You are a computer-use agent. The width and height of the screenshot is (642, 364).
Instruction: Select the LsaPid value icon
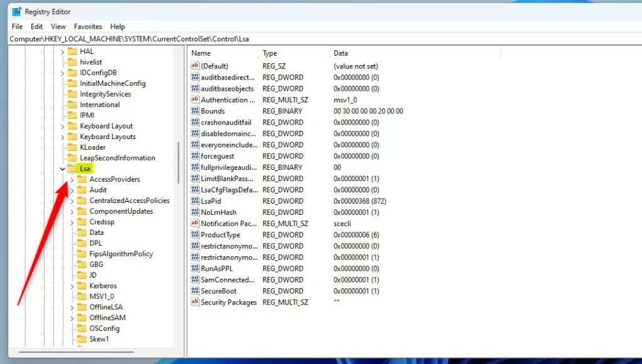coord(195,200)
